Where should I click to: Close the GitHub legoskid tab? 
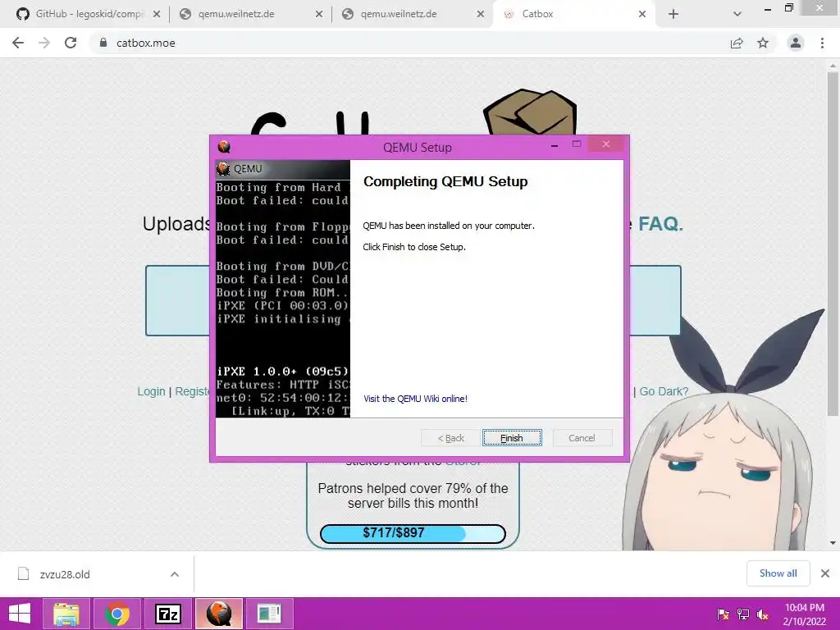(x=157, y=15)
